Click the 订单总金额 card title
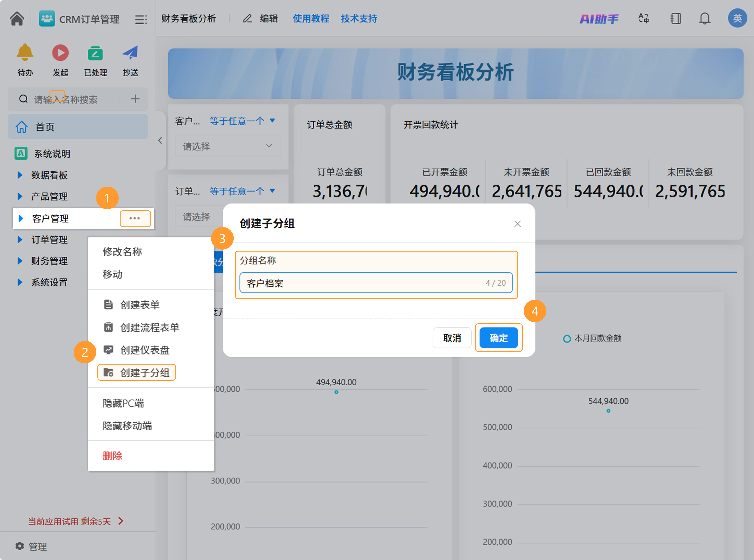Screen dimensions: 754x560 (x=329, y=124)
